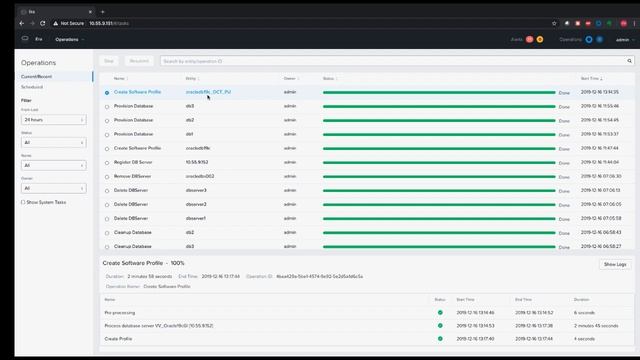This screenshot has width=640, height=360.
Task: Click the Era home label in header
Action: pyautogui.click(x=39, y=39)
